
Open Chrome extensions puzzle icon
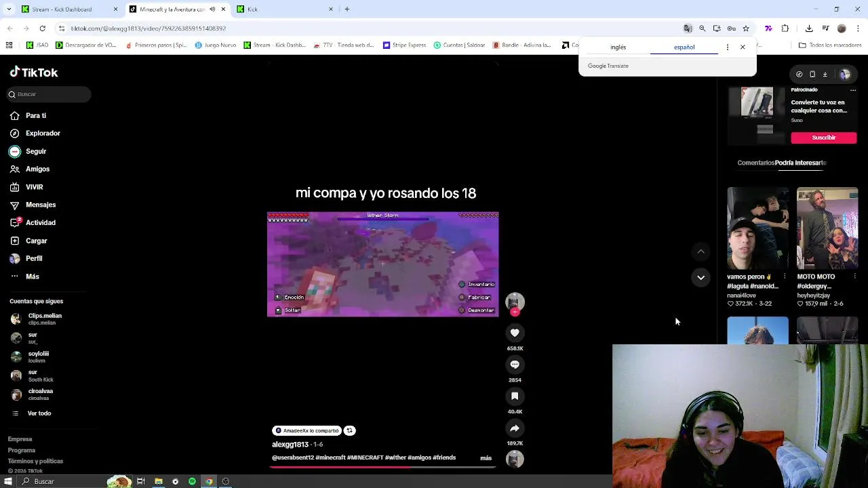pyautogui.click(x=785, y=28)
